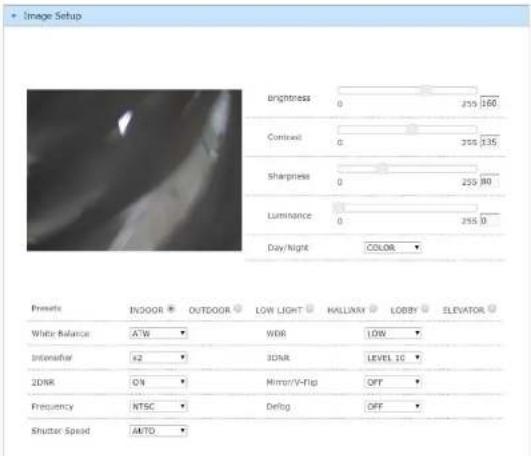The image size is (531, 456).
Task: Select the OUTDOOR preset radio button
Action: point(238,309)
